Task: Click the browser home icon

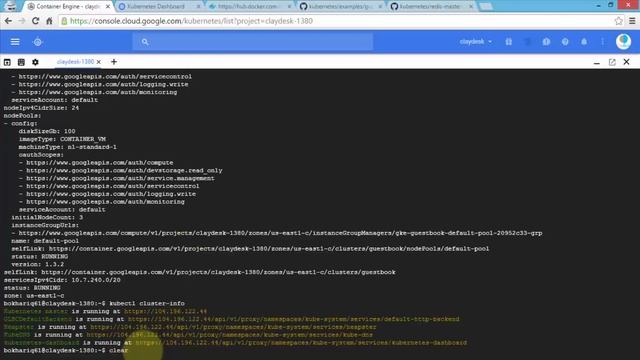Action: [49, 21]
